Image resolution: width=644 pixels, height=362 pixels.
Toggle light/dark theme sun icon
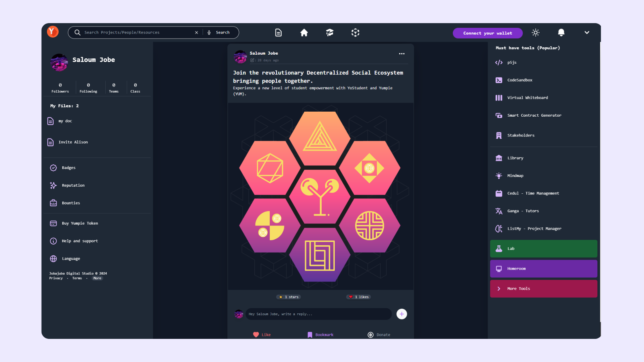(x=536, y=33)
